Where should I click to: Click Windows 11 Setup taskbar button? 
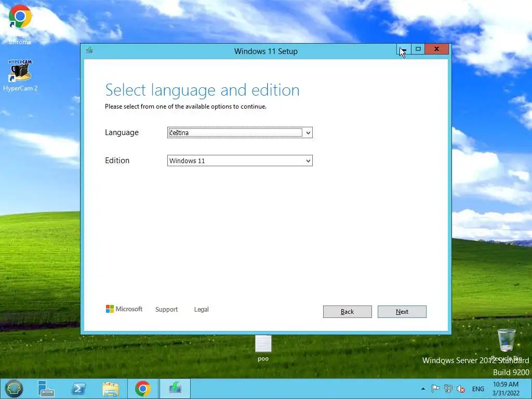click(175, 389)
